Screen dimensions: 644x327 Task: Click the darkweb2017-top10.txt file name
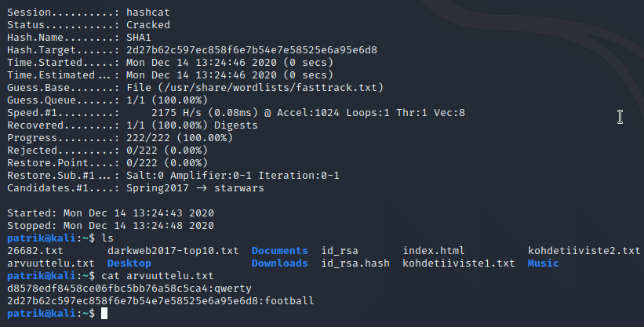pos(173,251)
